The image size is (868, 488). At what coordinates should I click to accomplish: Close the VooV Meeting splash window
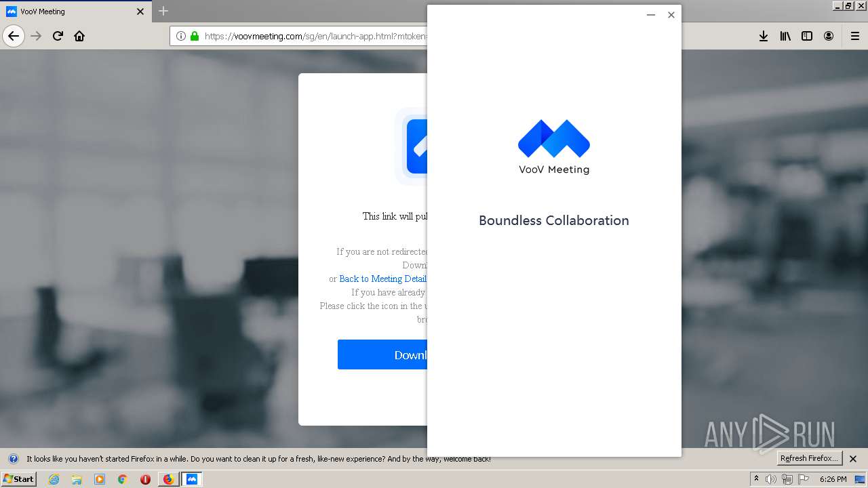click(x=671, y=15)
